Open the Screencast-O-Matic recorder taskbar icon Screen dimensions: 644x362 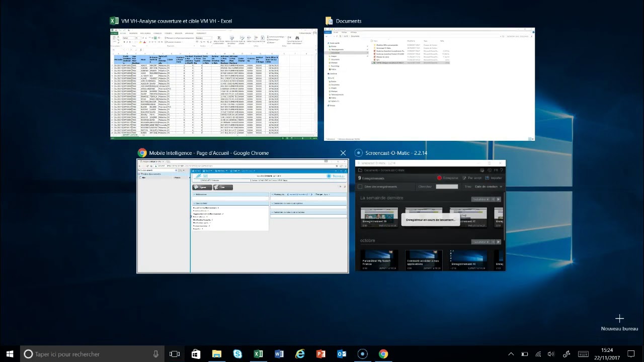click(x=362, y=354)
